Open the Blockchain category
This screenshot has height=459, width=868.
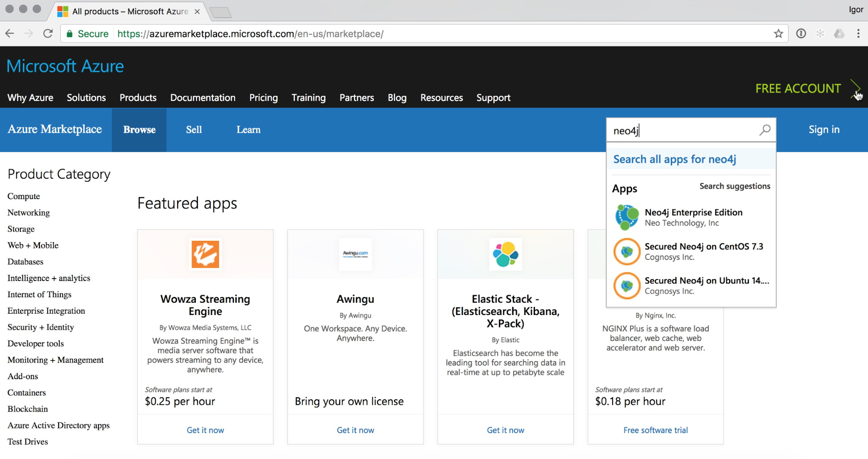click(x=28, y=409)
